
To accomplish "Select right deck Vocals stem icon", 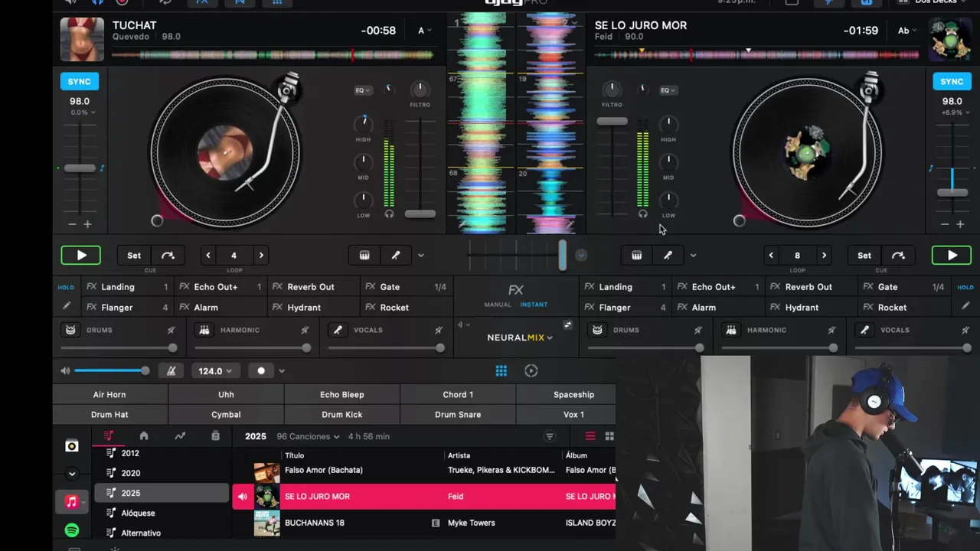I will coord(864,330).
